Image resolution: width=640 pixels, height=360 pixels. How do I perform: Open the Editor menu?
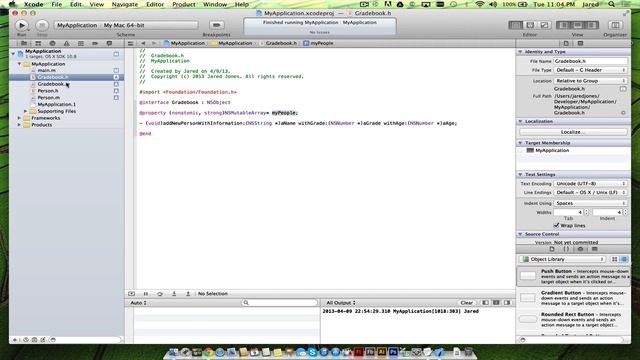point(155,4)
